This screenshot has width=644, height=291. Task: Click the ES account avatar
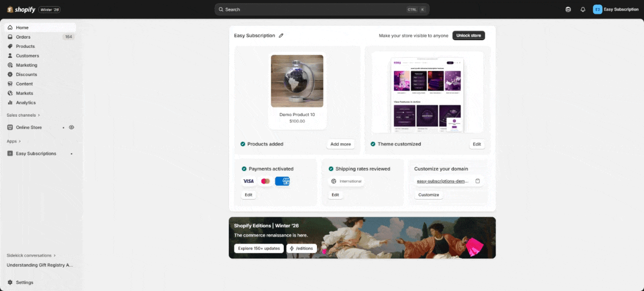597,9
